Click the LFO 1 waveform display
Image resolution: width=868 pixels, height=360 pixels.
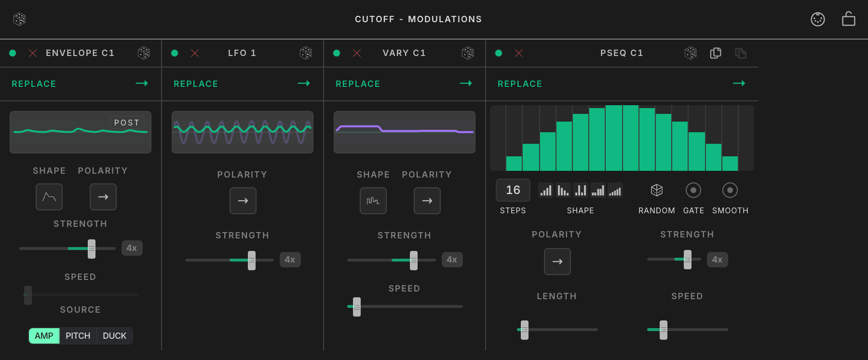coord(243,132)
